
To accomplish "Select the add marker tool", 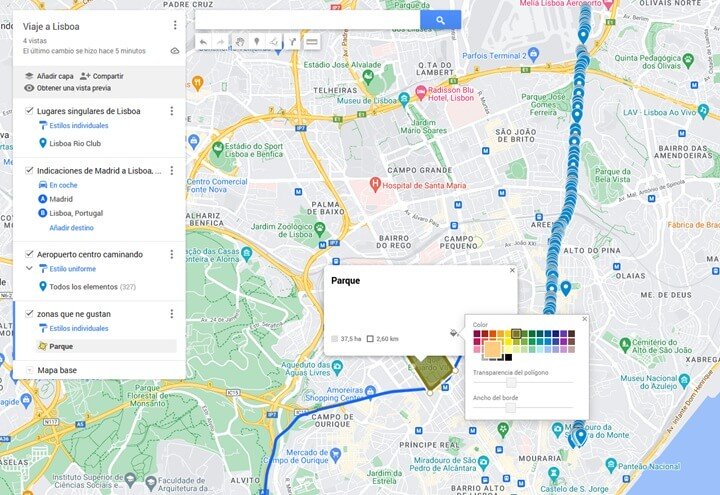I will click(257, 42).
